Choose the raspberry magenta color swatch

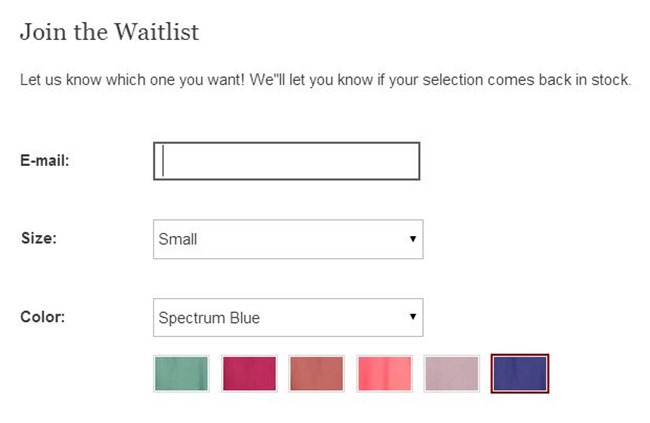coord(249,373)
